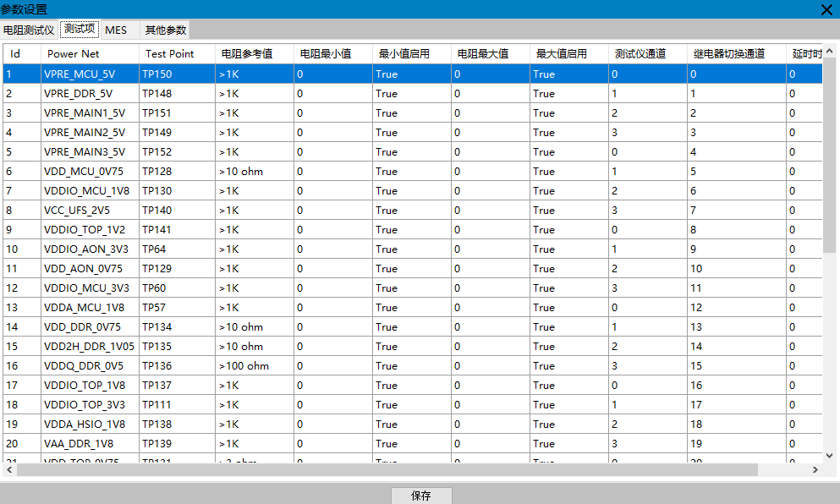Click the VDDA_HSIO_1V8 cell
Viewport: 840px width, 504px height.
point(90,425)
